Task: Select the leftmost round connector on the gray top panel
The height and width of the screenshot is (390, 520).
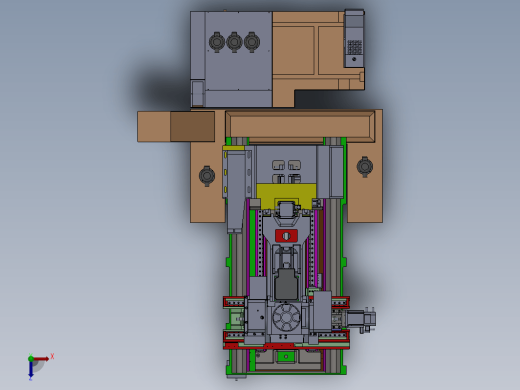Action: [217, 42]
